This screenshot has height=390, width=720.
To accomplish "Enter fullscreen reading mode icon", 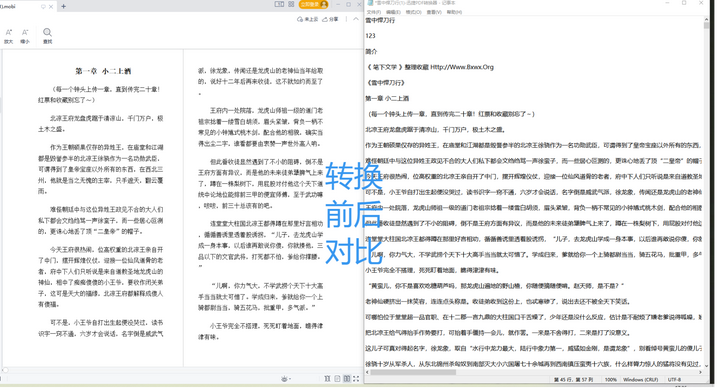I will [x=356, y=379].
